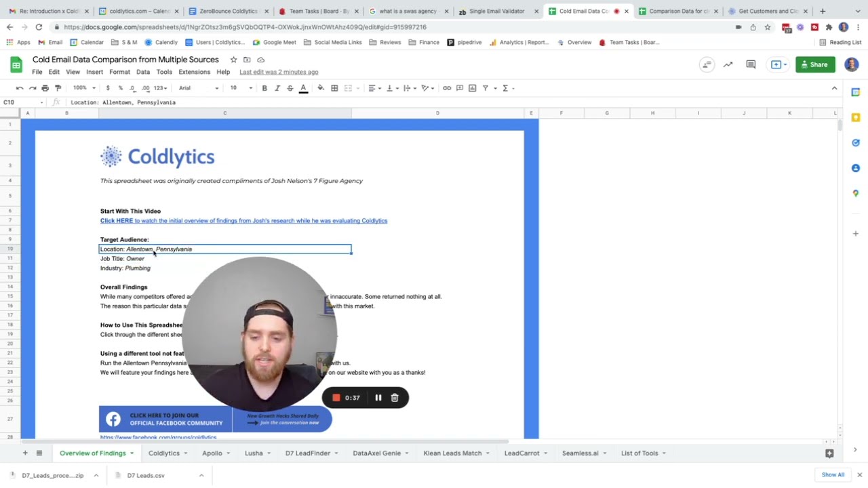Undo the last action in toolbar
Image resolution: width=868 pixels, height=488 pixels.
(x=20, y=88)
